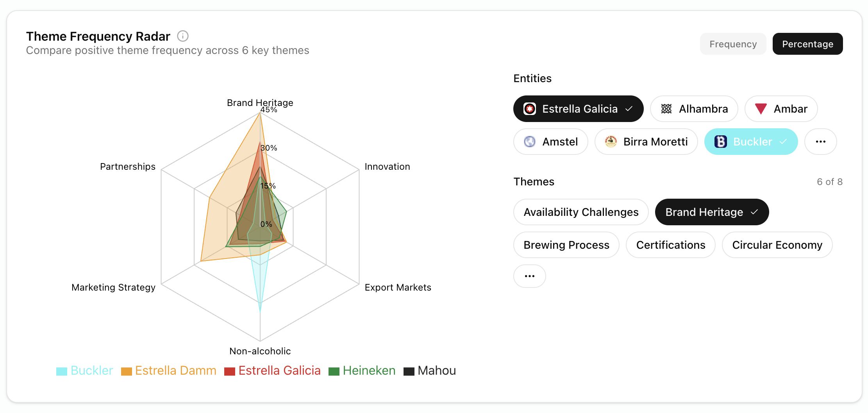The image size is (868, 413).
Task: Switch to the Percentage view
Action: click(x=807, y=44)
